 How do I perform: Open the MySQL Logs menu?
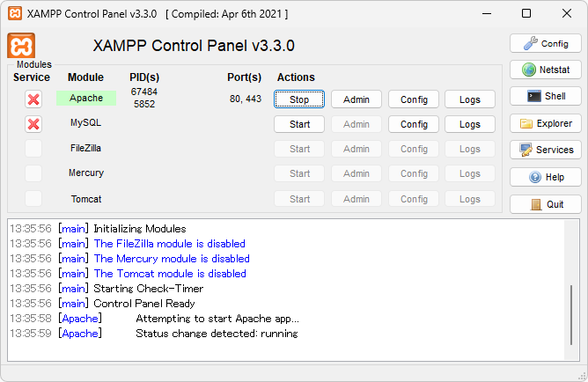click(470, 124)
